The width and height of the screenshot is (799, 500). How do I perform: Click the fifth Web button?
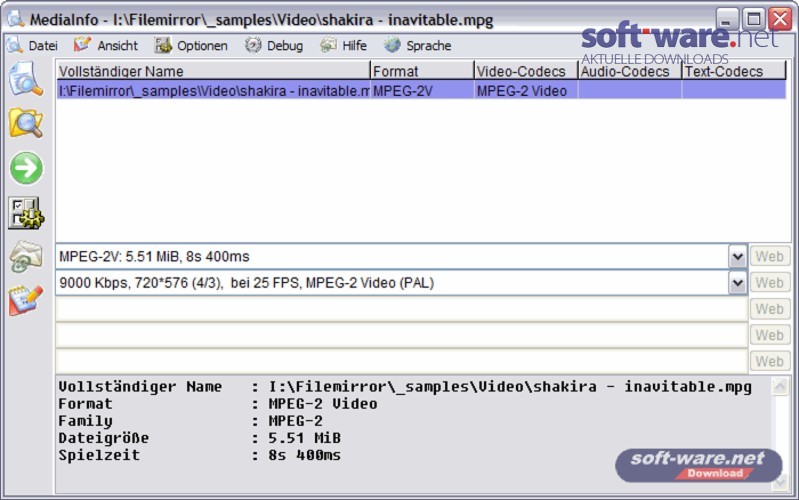(x=769, y=361)
